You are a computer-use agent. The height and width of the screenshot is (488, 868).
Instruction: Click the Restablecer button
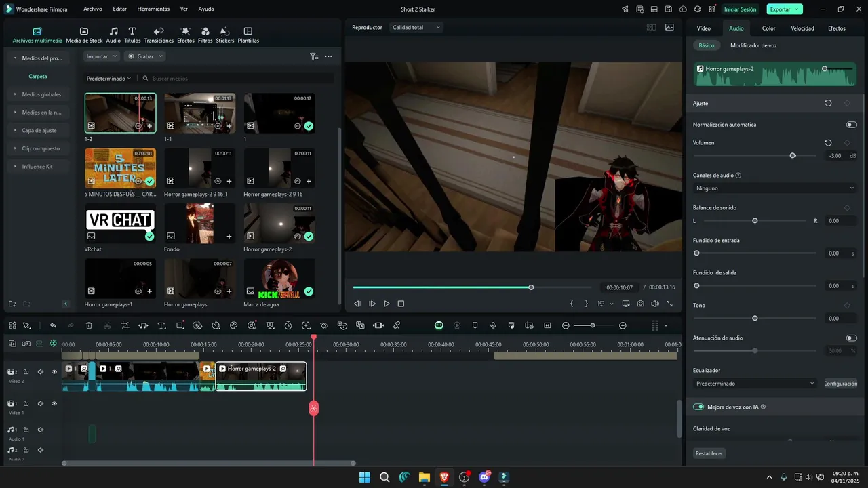point(709,453)
